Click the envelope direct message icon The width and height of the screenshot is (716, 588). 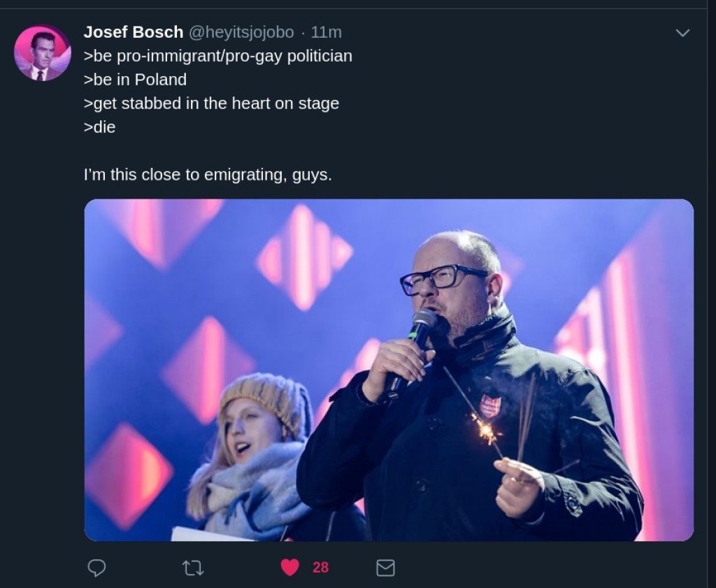[385, 568]
